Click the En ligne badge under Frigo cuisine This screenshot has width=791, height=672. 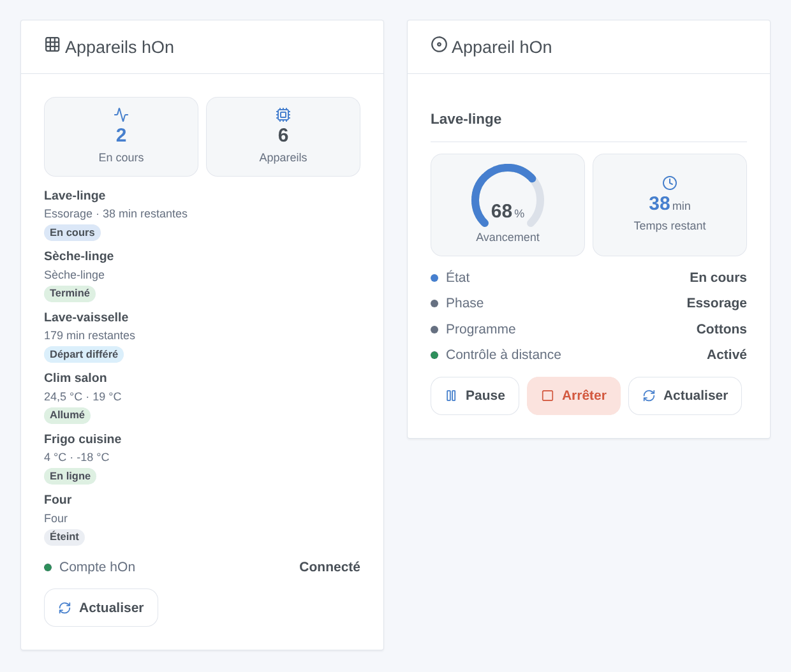click(x=70, y=476)
